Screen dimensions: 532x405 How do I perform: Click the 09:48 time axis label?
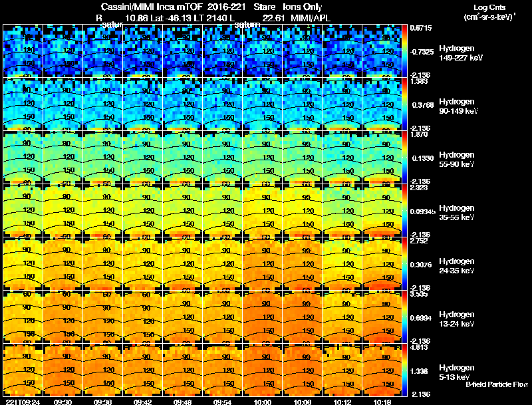(x=182, y=402)
